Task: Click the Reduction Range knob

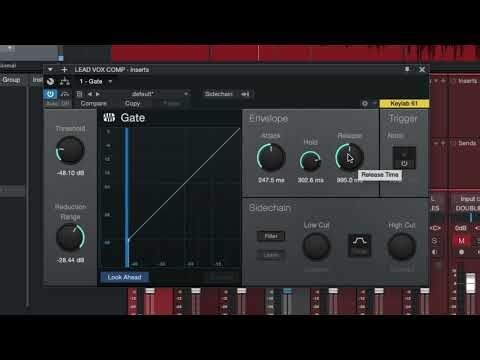Action: pyautogui.click(x=70, y=237)
